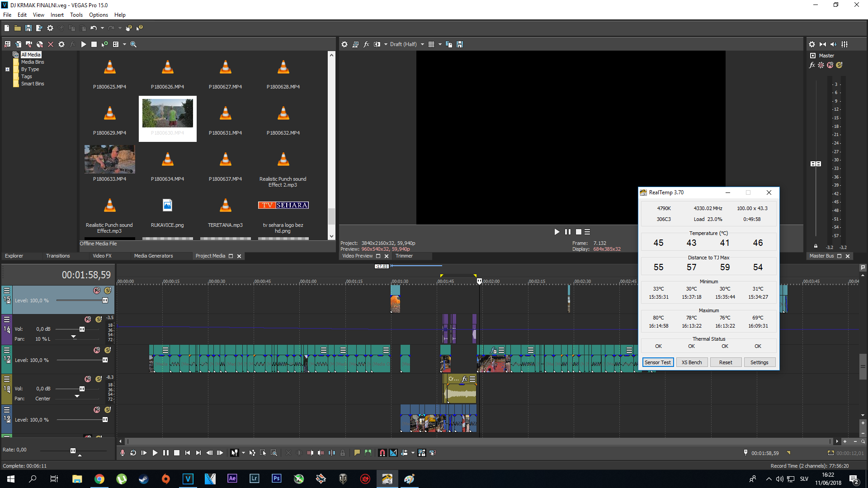Toggle preview overlays grid icon

click(431, 44)
